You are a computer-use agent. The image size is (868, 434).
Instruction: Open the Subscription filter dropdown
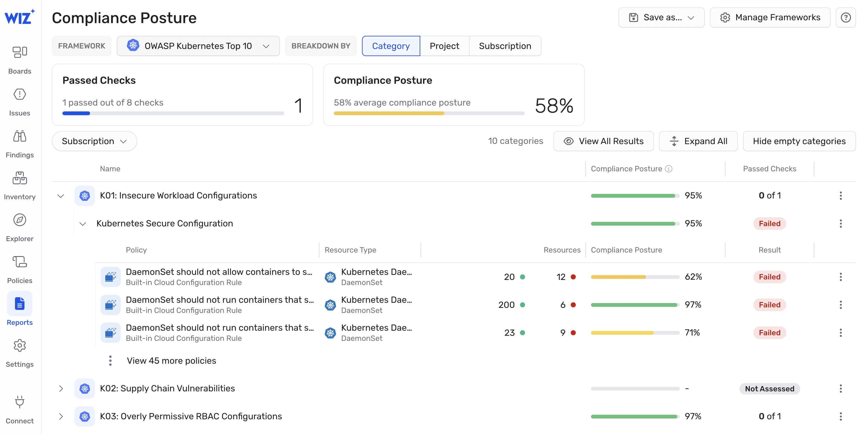(x=94, y=141)
